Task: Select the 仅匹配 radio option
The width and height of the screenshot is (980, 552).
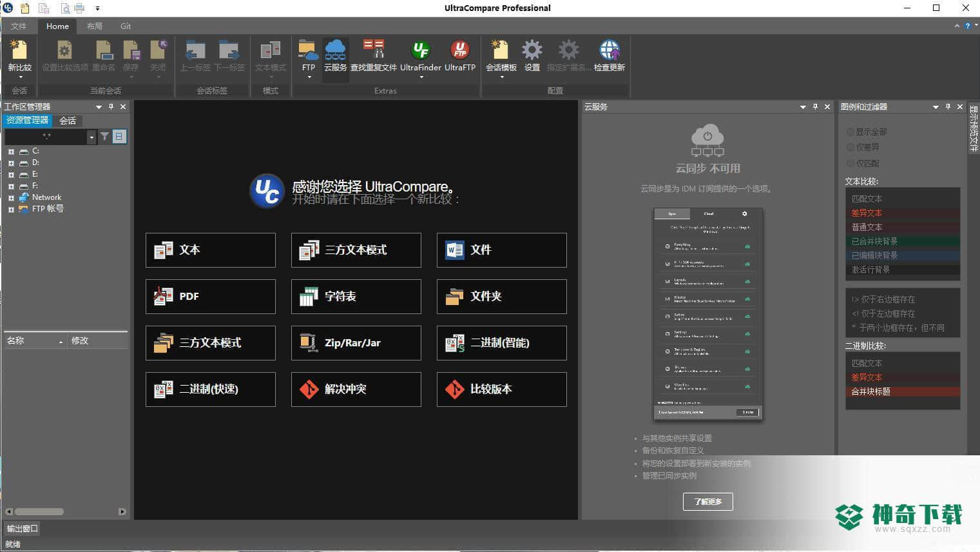Action: (850, 163)
